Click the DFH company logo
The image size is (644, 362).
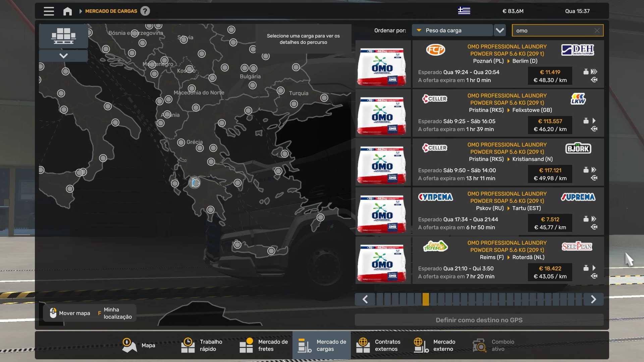coord(578,50)
